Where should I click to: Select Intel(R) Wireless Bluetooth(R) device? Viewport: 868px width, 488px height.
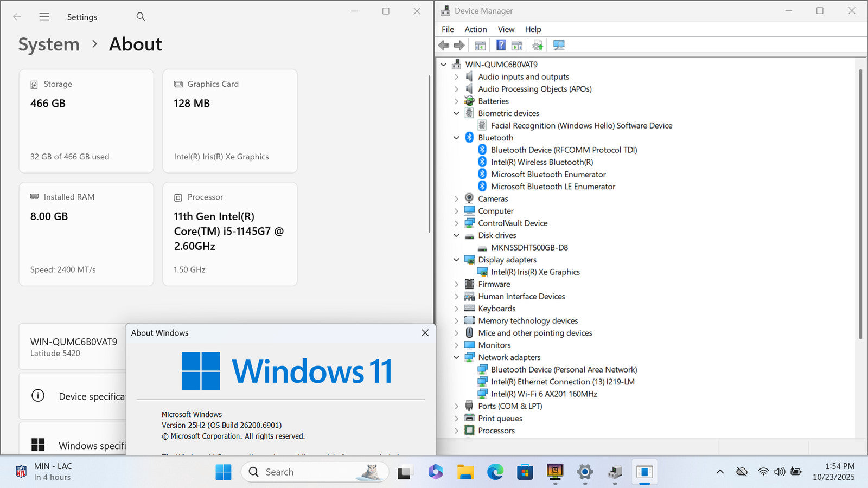click(541, 162)
